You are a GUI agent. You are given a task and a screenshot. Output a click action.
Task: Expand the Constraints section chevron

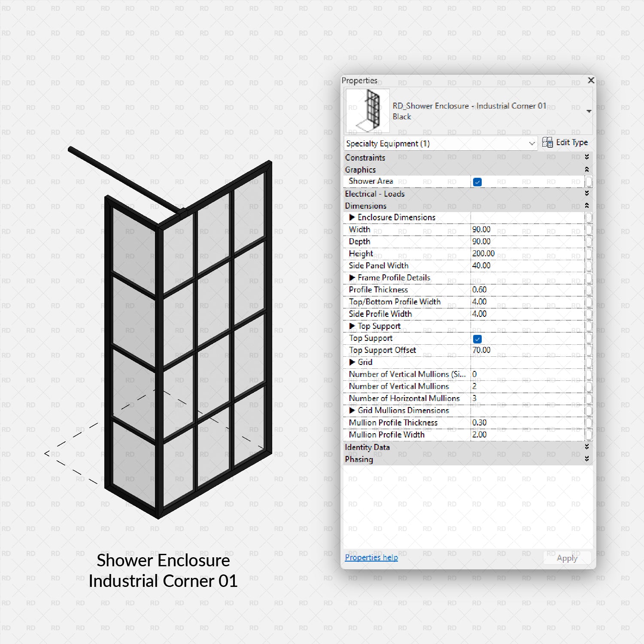(587, 157)
